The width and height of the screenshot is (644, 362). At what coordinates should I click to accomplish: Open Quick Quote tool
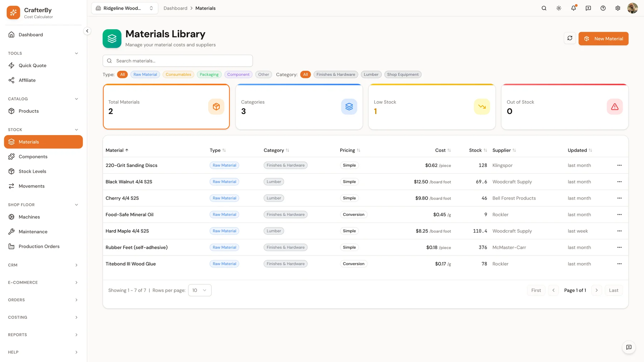[x=43, y=66]
